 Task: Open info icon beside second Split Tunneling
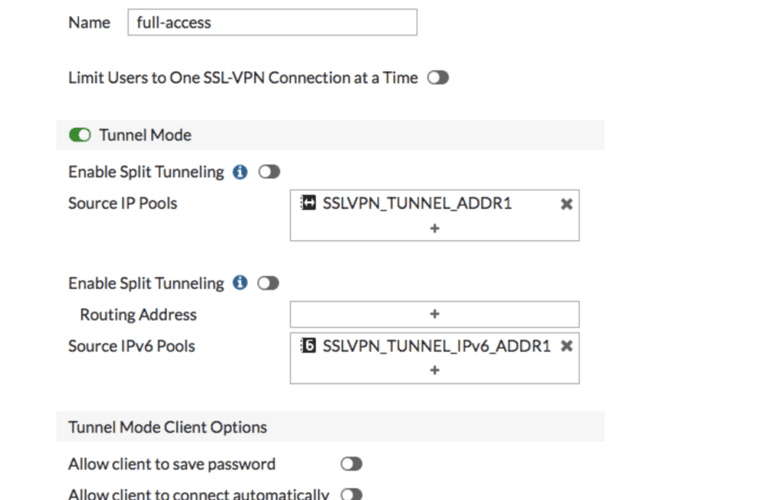coord(240,283)
